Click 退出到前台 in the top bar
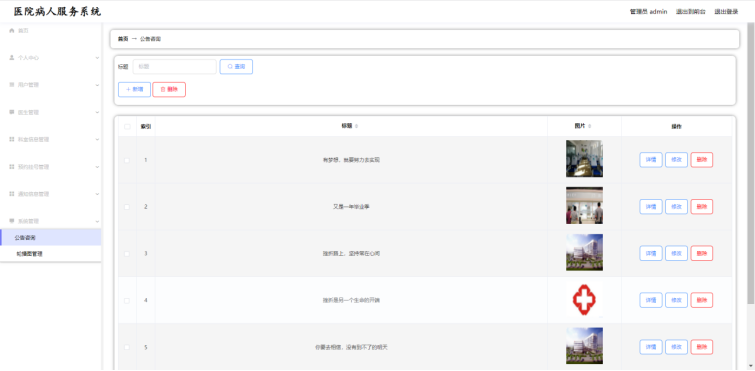The image size is (755, 371). [690, 12]
